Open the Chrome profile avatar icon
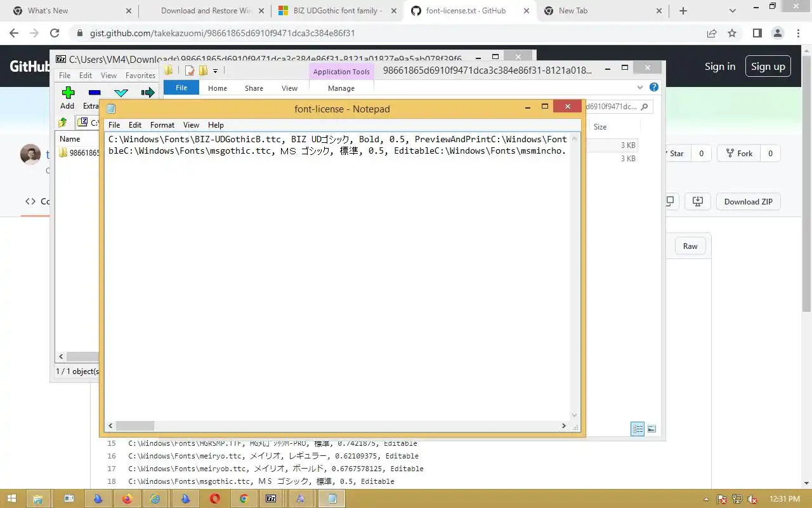812x508 pixels. [x=777, y=33]
